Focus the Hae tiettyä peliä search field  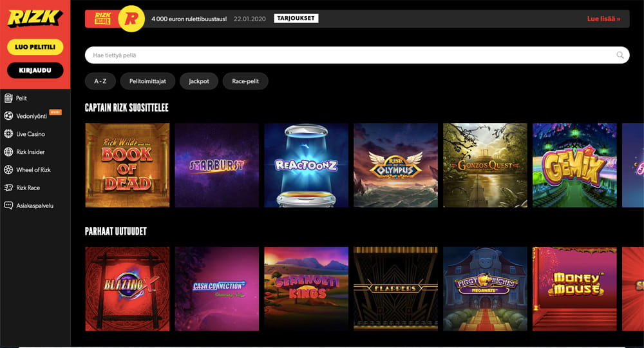[357, 55]
